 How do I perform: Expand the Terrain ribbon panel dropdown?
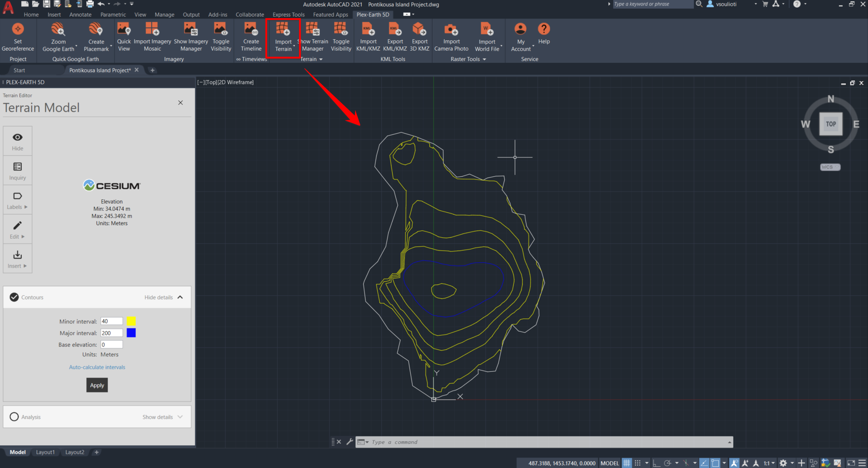point(321,59)
